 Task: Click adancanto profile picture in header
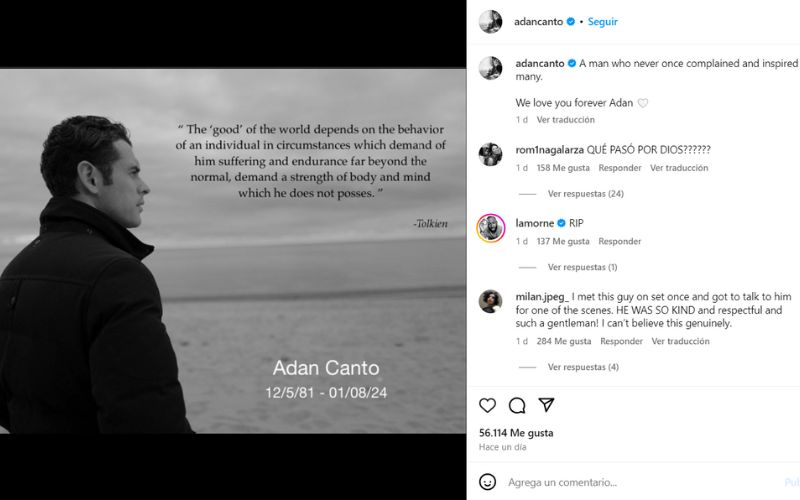point(490,21)
